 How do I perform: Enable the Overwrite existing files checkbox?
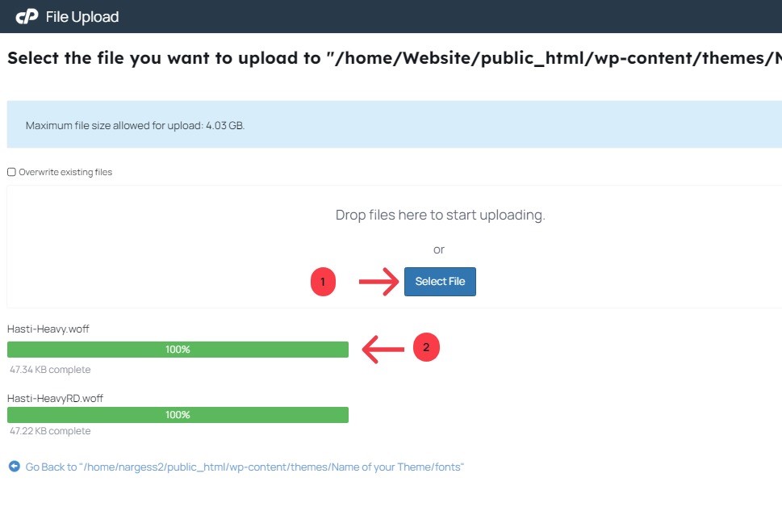11,172
